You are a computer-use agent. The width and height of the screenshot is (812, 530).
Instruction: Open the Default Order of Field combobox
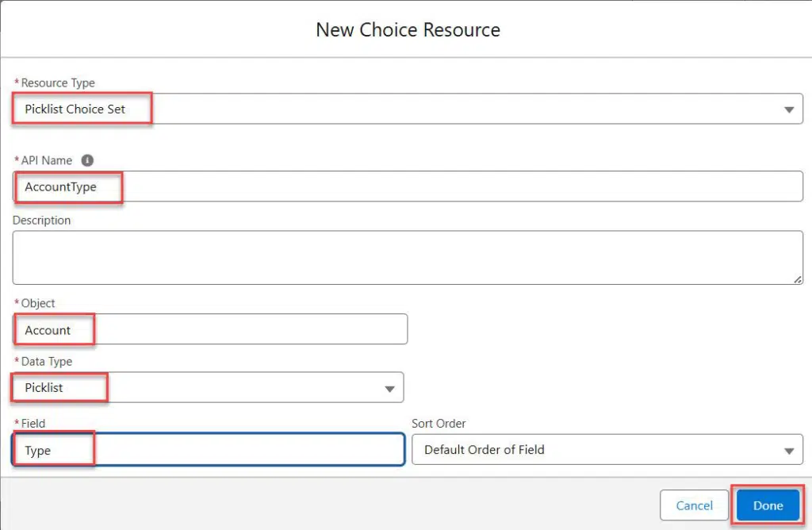coord(607,450)
